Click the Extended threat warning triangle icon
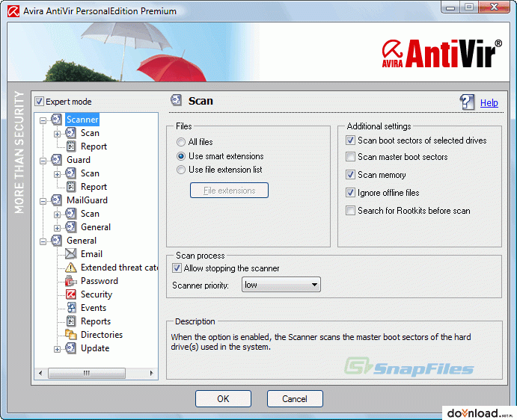This screenshot has width=517, height=420. [x=71, y=267]
